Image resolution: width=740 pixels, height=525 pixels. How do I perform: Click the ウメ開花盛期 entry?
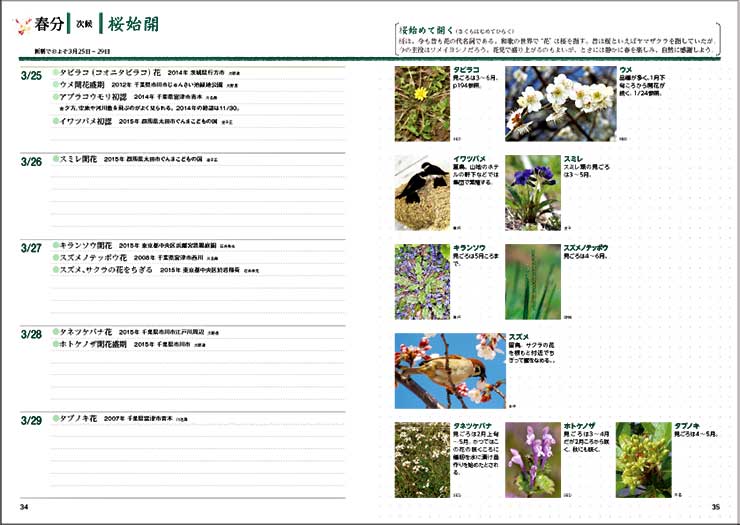(82, 85)
